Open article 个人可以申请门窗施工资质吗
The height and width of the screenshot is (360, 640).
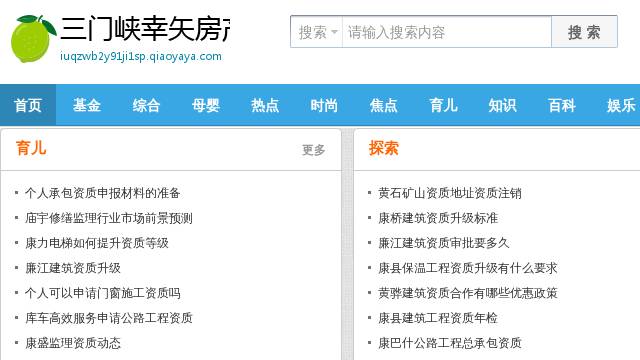pos(102,293)
